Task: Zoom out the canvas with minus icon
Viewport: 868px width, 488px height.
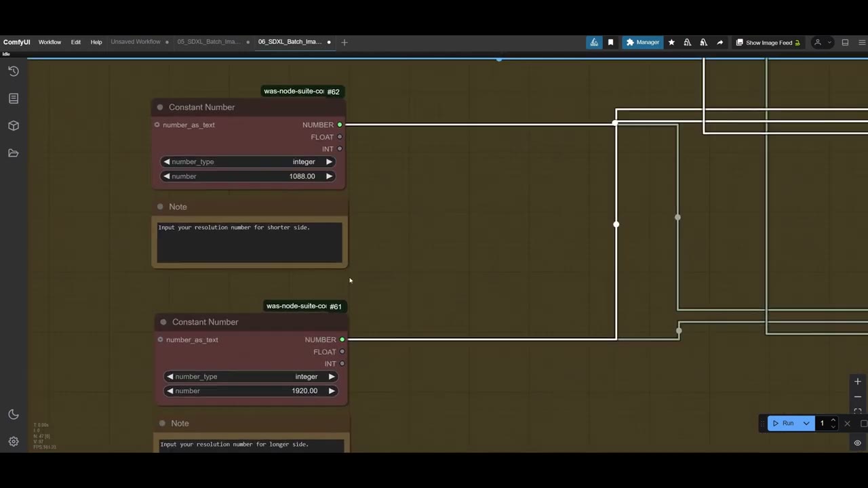Action: click(x=857, y=396)
